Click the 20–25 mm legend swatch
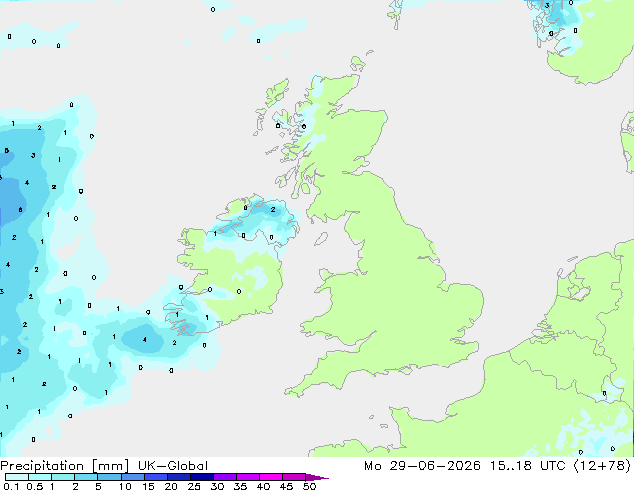The height and width of the screenshot is (490, 634). click(179, 477)
